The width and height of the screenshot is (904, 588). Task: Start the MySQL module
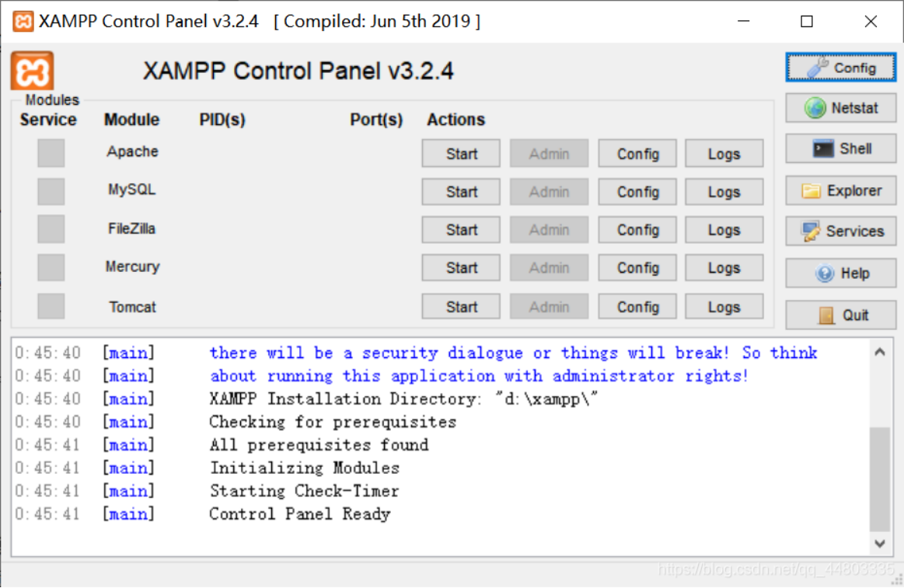[x=460, y=191]
